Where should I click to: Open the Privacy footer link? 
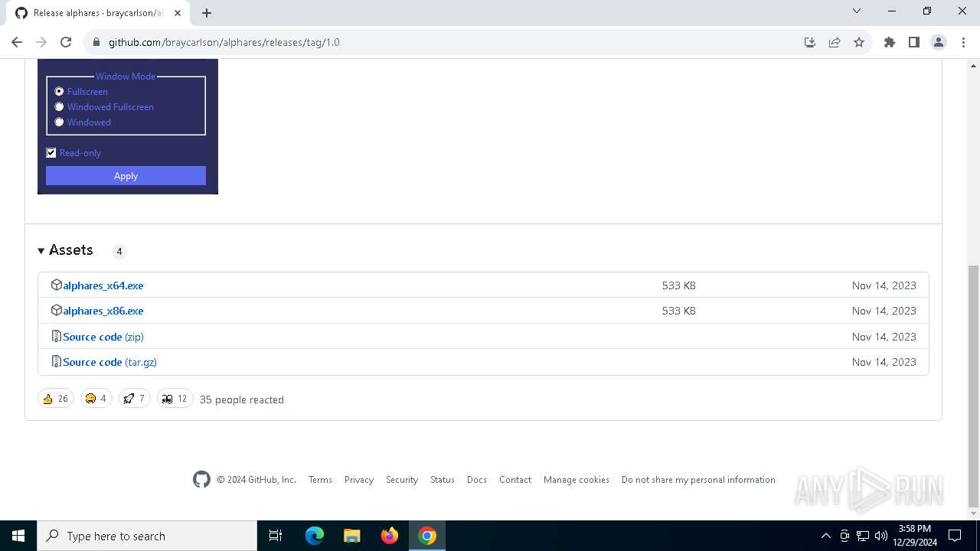[x=359, y=480]
